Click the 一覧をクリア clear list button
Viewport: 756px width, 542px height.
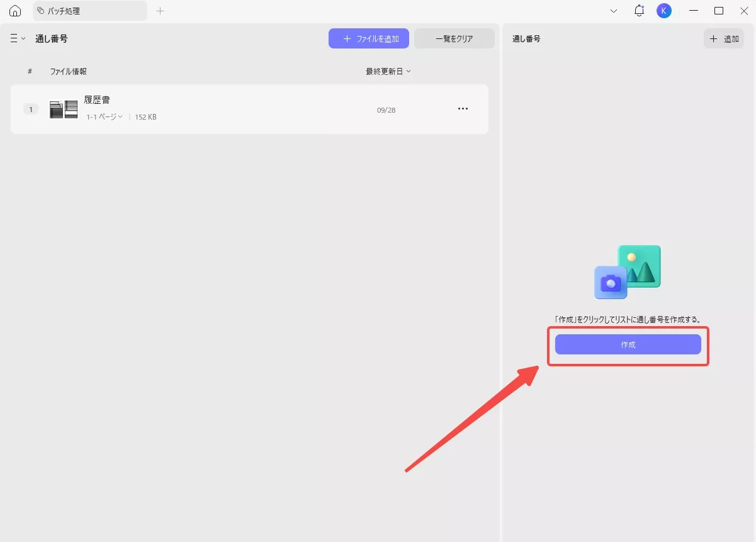click(x=454, y=38)
